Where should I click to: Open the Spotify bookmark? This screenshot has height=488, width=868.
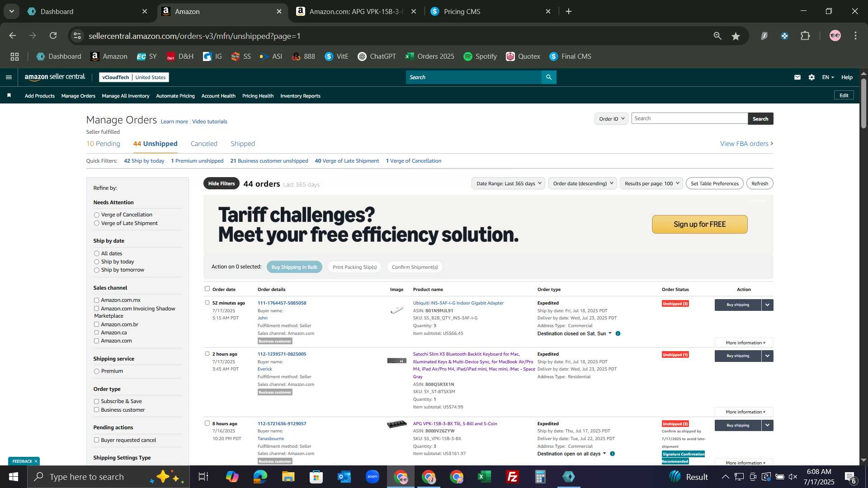[x=480, y=56]
